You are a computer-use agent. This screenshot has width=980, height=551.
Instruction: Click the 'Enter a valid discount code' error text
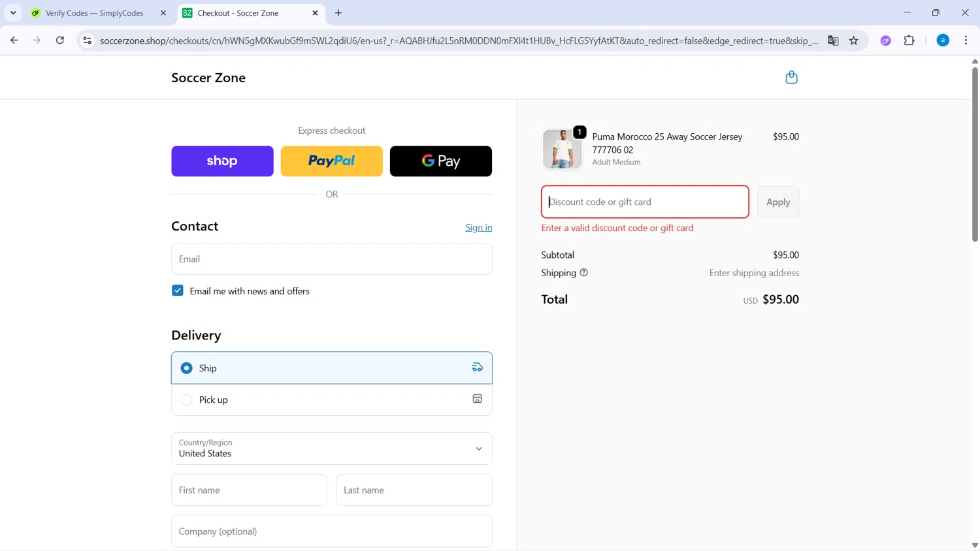tap(617, 228)
